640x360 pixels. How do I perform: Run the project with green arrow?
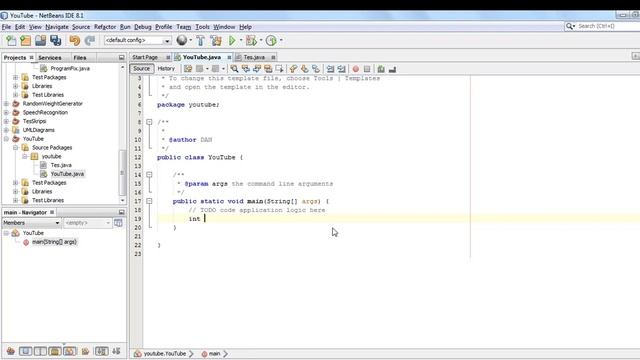[232, 40]
